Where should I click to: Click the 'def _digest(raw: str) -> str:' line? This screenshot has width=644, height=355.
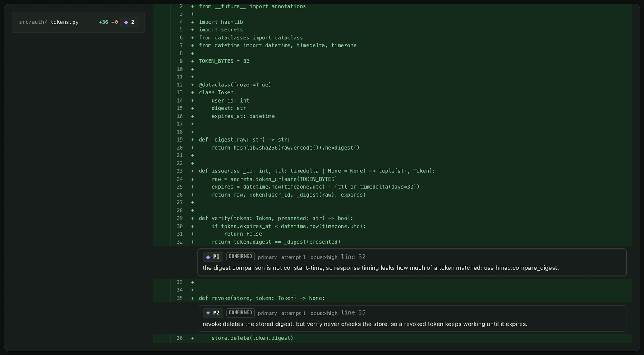point(244,140)
